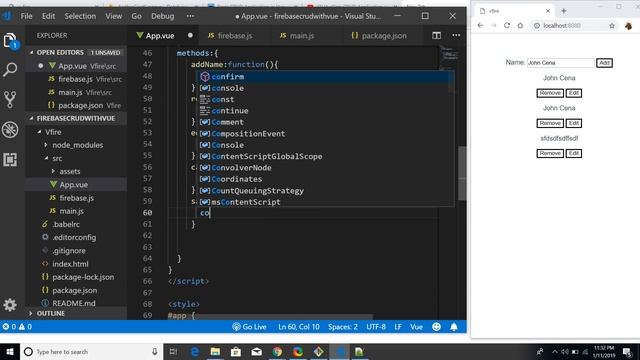Screen dimensions: 640x360
Task: Click Edit under sfdsdfsdffsdf
Action: pyautogui.click(x=573, y=153)
